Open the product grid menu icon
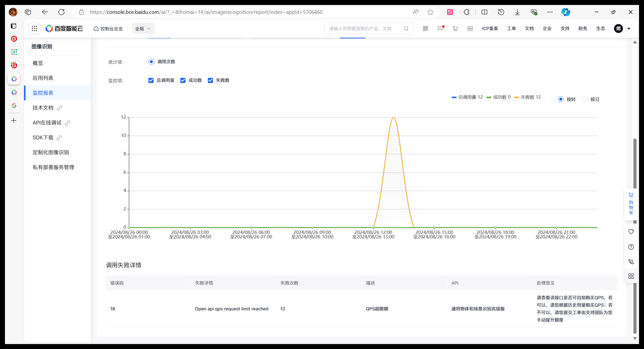 [x=34, y=29]
